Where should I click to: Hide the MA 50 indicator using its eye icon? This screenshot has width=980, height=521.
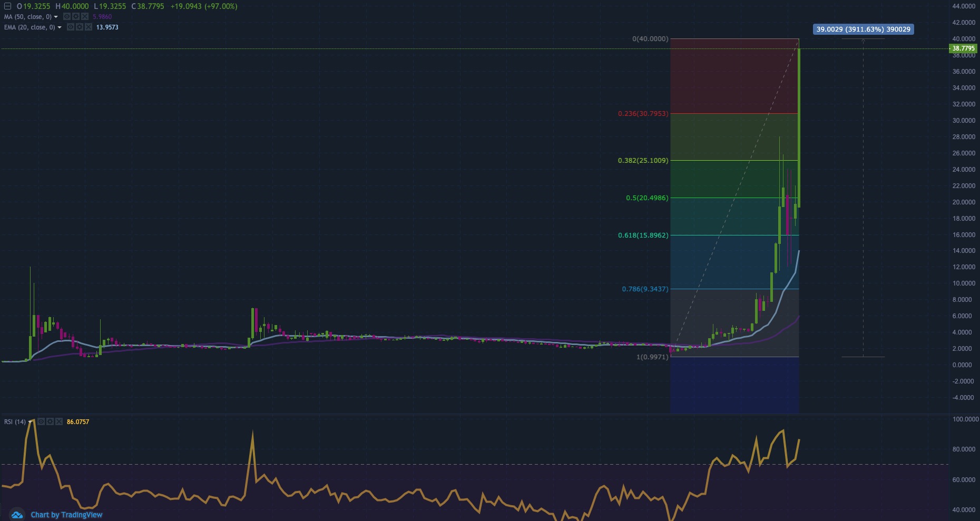[x=67, y=16]
